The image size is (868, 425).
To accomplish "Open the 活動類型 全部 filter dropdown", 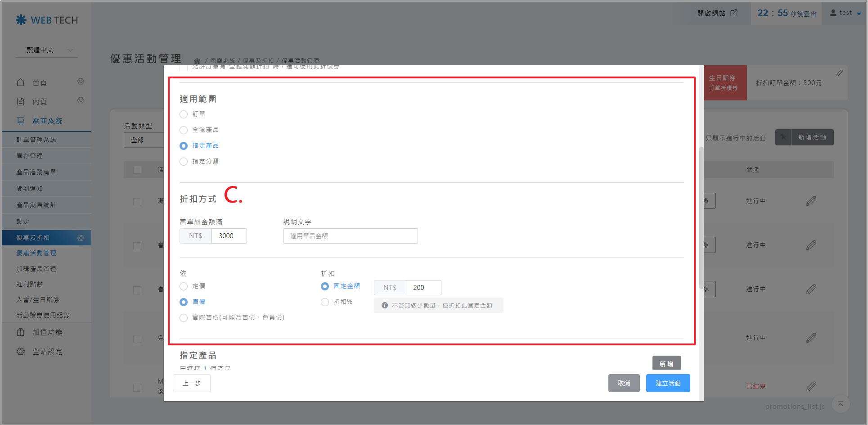I will pyautogui.click(x=144, y=140).
